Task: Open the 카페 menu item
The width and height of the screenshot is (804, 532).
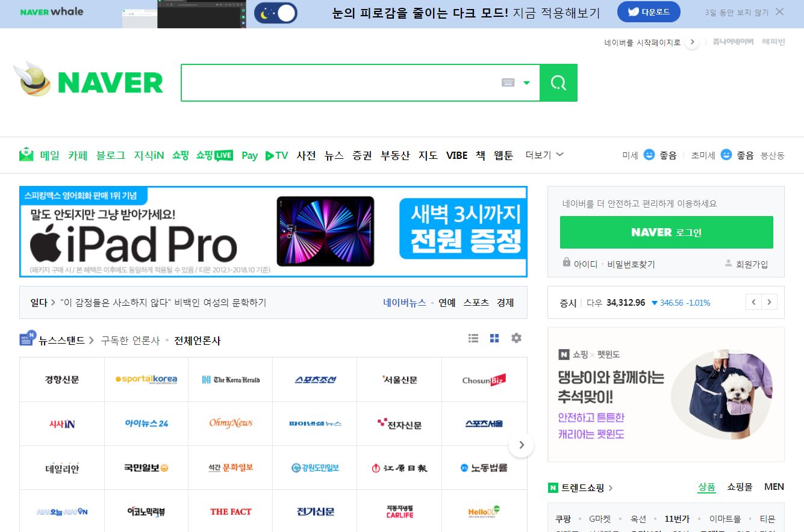Action: coord(78,155)
